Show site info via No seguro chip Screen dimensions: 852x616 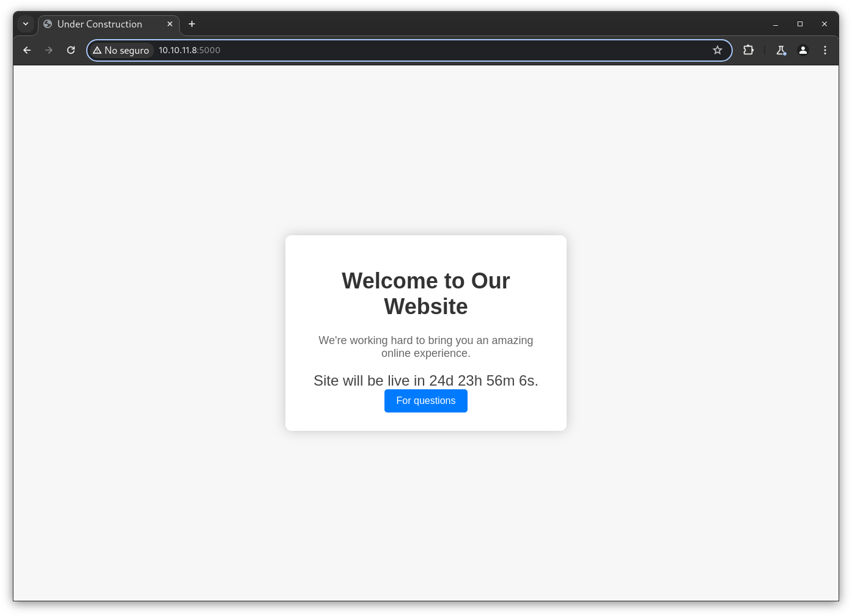[121, 50]
